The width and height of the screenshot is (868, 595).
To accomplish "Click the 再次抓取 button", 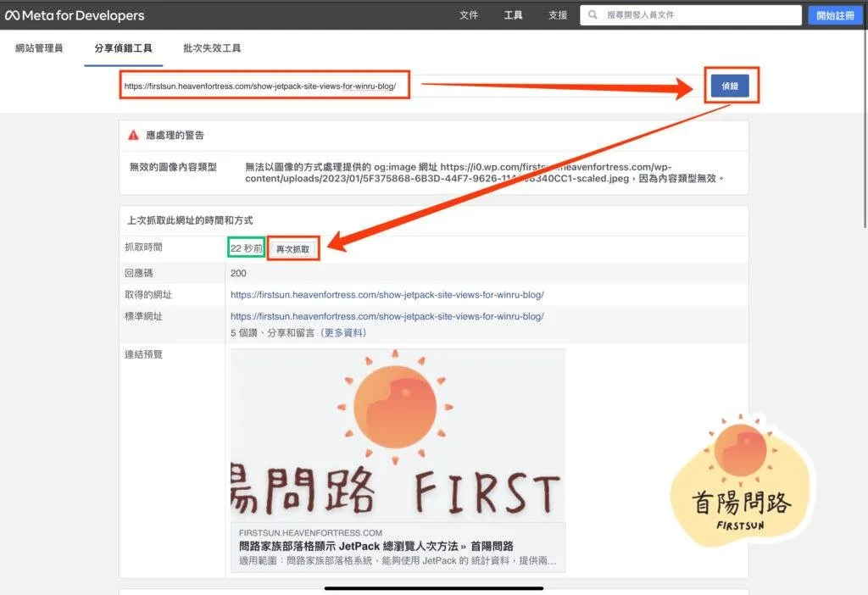I will pos(294,249).
